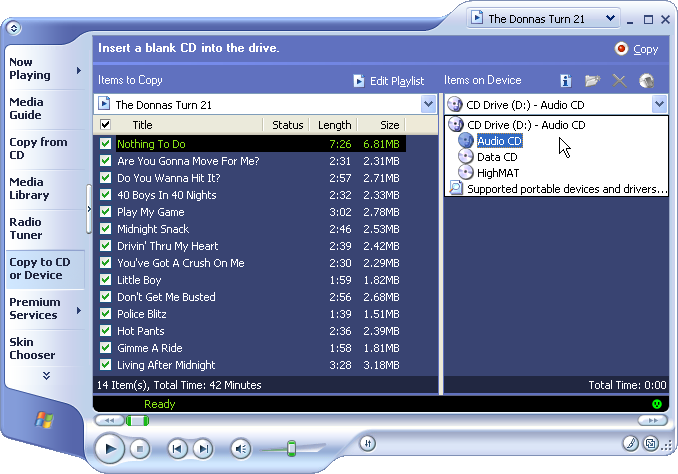
Task: Click the shuffle toggle icon
Action: pyautogui.click(x=368, y=443)
